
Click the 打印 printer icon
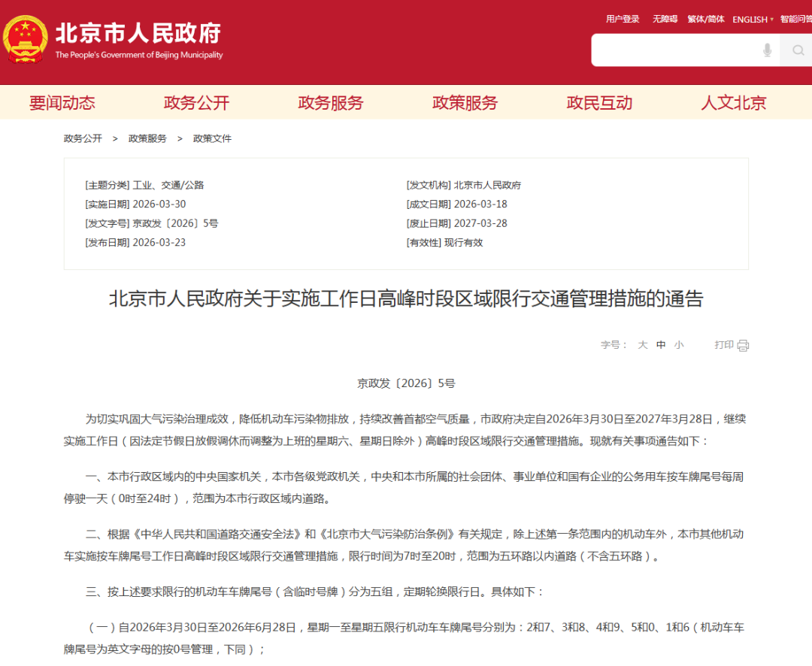tap(743, 344)
